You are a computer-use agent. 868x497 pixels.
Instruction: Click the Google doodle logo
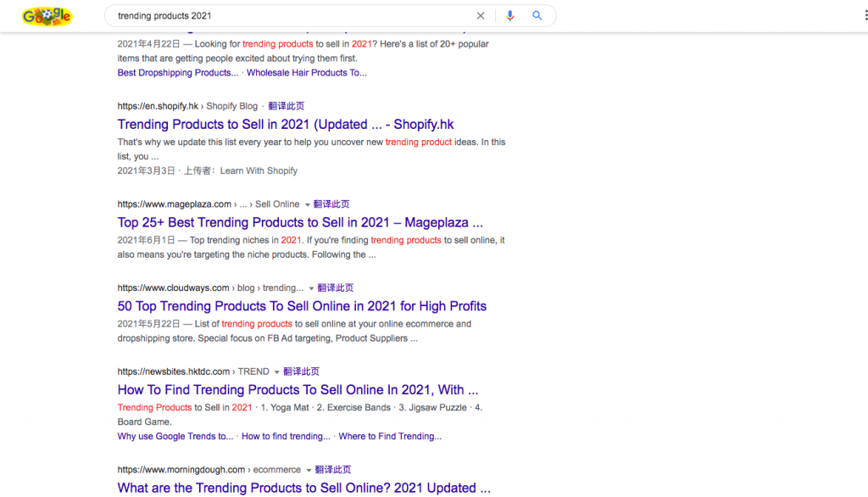(47, 16)
